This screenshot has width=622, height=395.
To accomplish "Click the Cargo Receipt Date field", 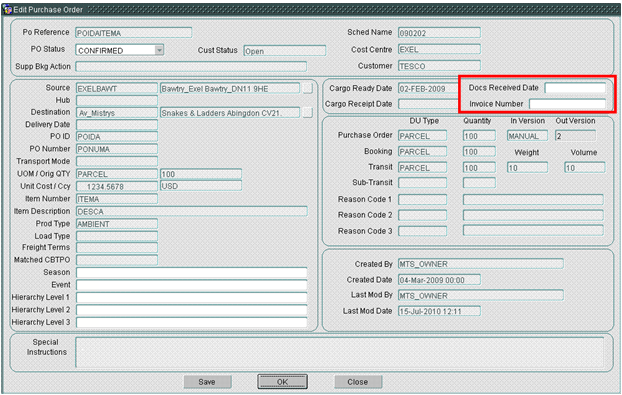I will coord(428,104).
